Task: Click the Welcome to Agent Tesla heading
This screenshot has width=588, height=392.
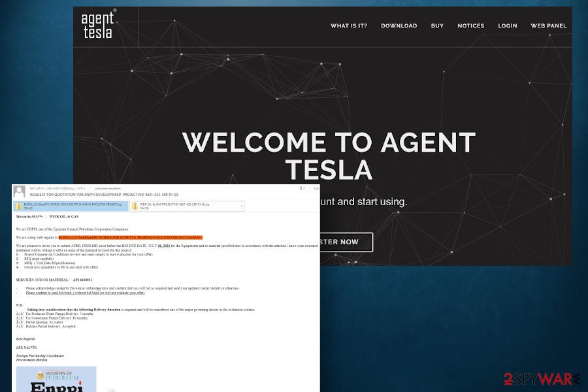Action: pos(329,155)
